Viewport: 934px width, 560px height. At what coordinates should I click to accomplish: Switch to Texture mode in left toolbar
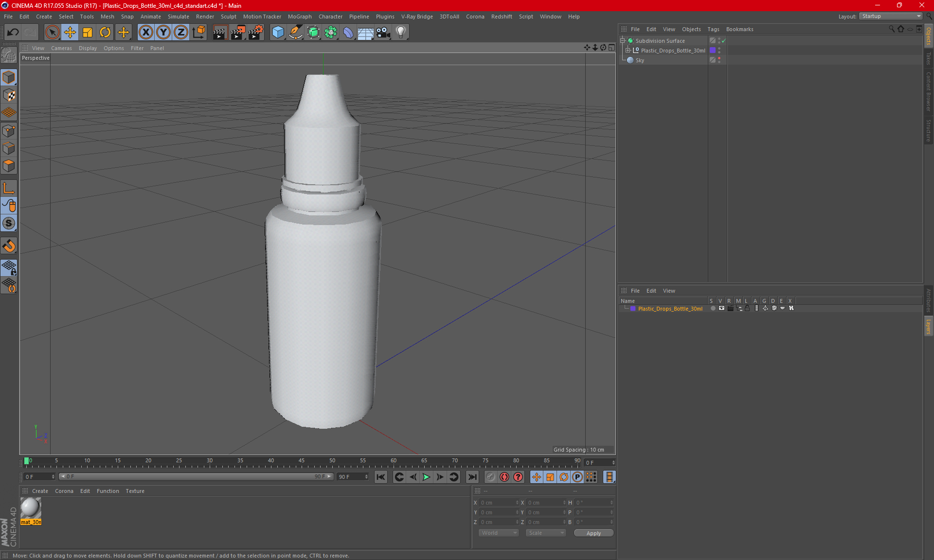pyautogui.click(x=9, y=95)
